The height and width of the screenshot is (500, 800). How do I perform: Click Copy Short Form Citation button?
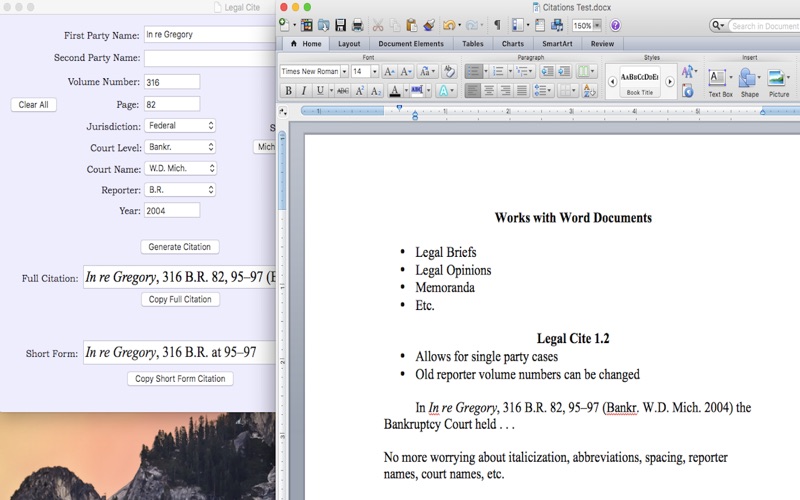click(x=180, y=379)
